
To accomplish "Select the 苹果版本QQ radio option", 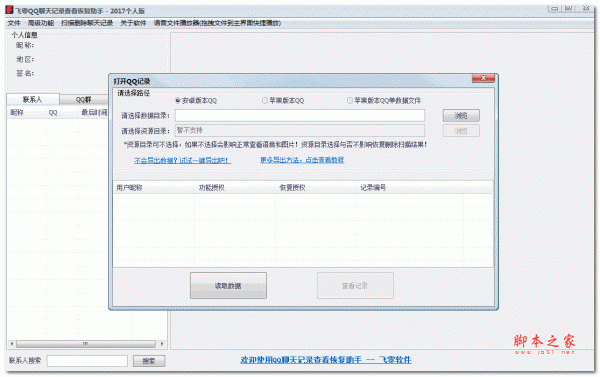I will tap(283, 101).
